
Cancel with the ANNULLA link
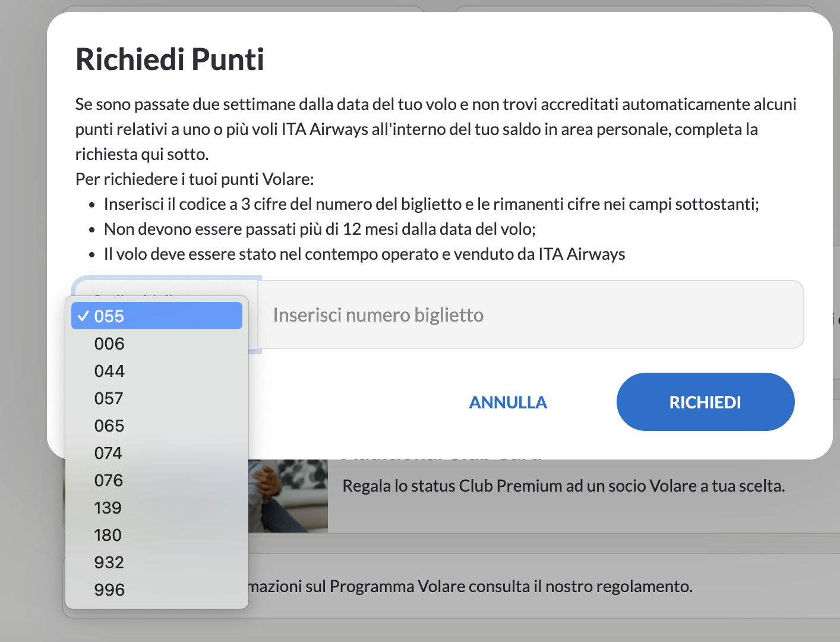[508, 402]
